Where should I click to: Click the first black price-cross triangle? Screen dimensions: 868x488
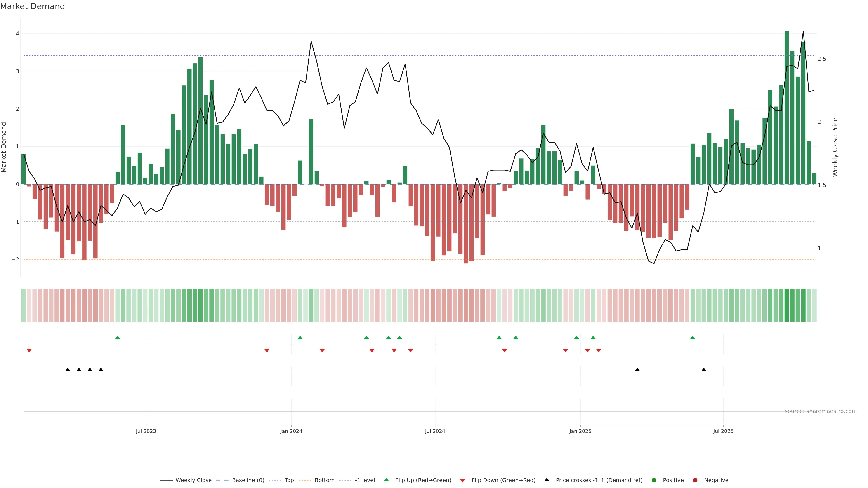(68, 370)
